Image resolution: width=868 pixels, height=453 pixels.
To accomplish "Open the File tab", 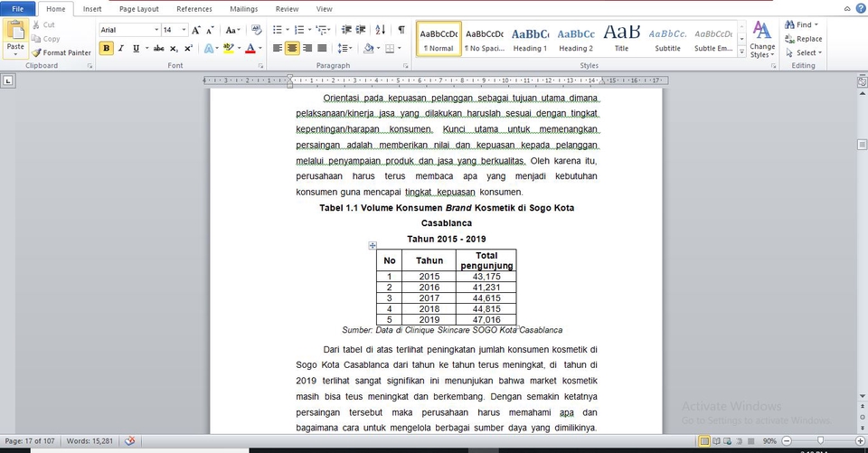I will point(18,9).
